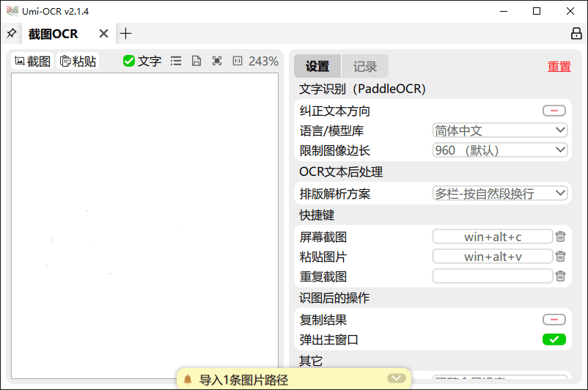Click the 文字识别 (PaddleOCR) section heading
Screen dimensions: 588x390
362,89
